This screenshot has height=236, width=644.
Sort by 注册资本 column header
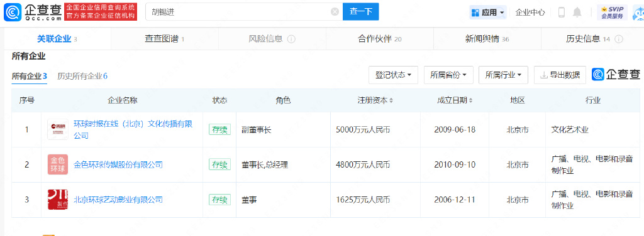coord(375,100)
